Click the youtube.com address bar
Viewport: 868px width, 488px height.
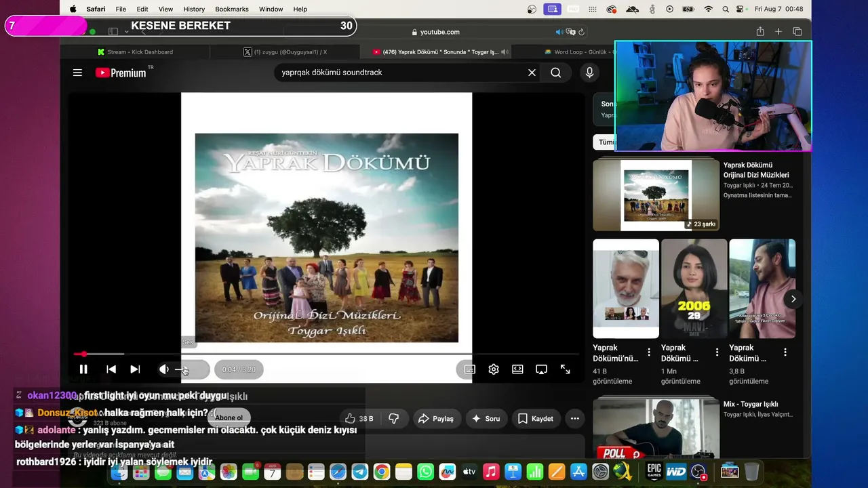point(435,32)
